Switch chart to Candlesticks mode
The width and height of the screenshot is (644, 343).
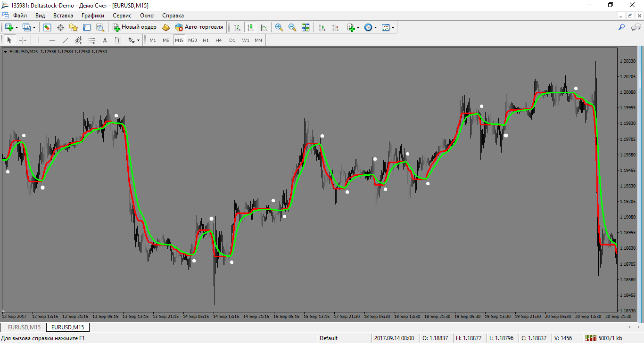coord(250,27)
